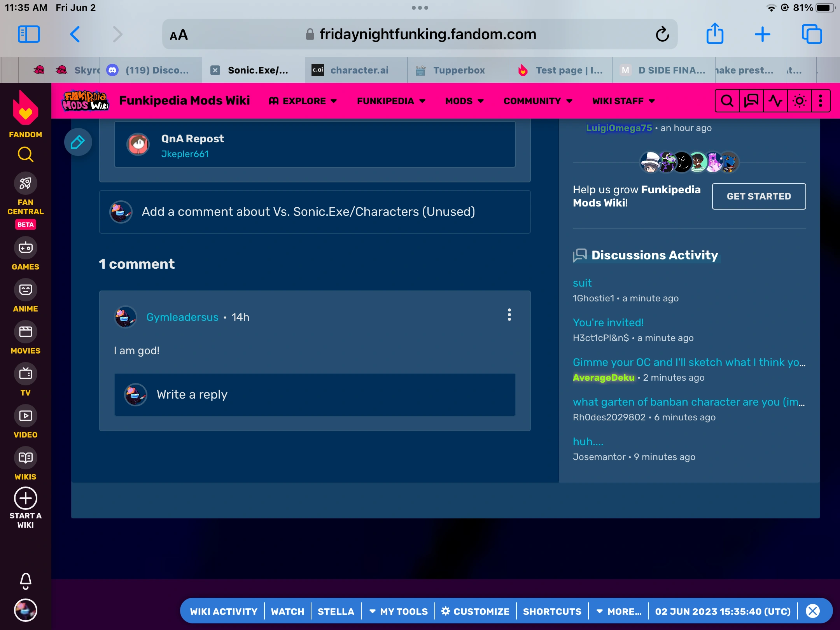The image size is (840, 630).
Task: Expand the Explore dropdown menu
Action: [303, 101]
